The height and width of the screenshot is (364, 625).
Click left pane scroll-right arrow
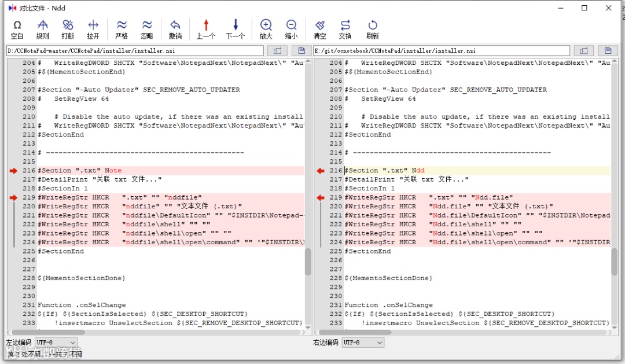[303, 332]
